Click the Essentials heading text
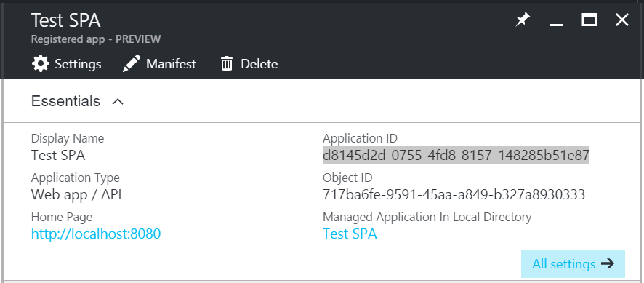 65,101
